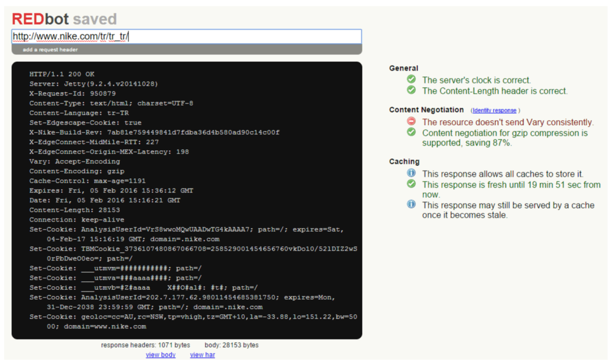The image size is (613, 364).
Task: Click the Connection: keep-alive header
Action: coord(77,220)
